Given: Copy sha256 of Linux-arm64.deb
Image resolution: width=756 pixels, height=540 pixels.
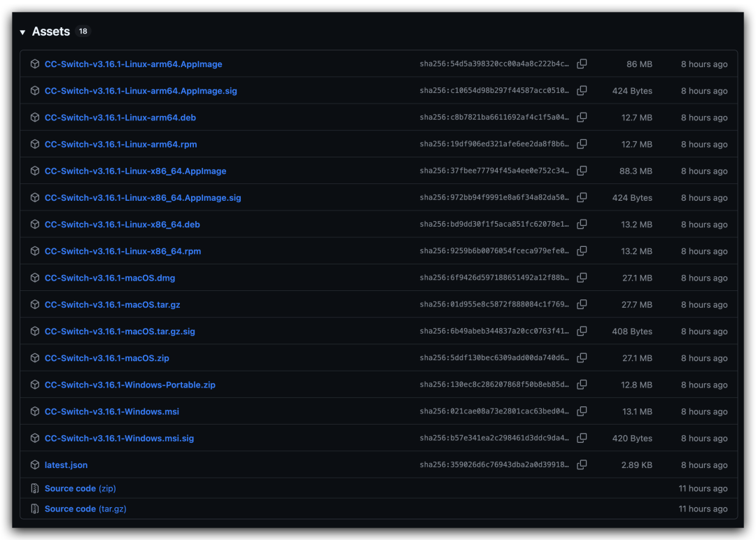Looking at the screenshot, I should coord(582,118).
